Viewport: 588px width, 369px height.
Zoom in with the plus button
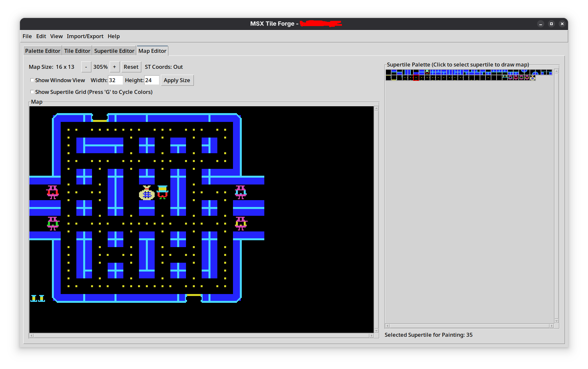[x=115, y=67]
